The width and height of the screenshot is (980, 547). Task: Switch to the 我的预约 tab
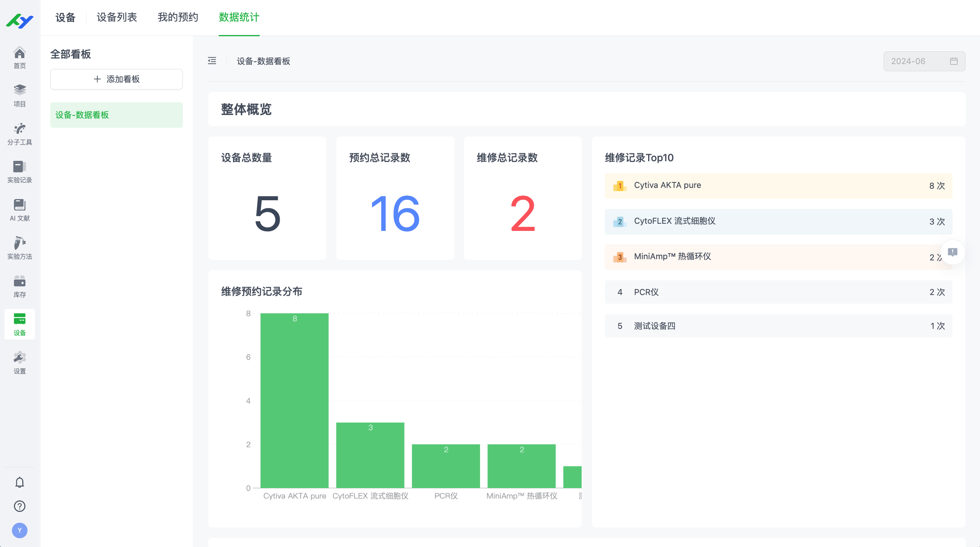click(178, 18)
